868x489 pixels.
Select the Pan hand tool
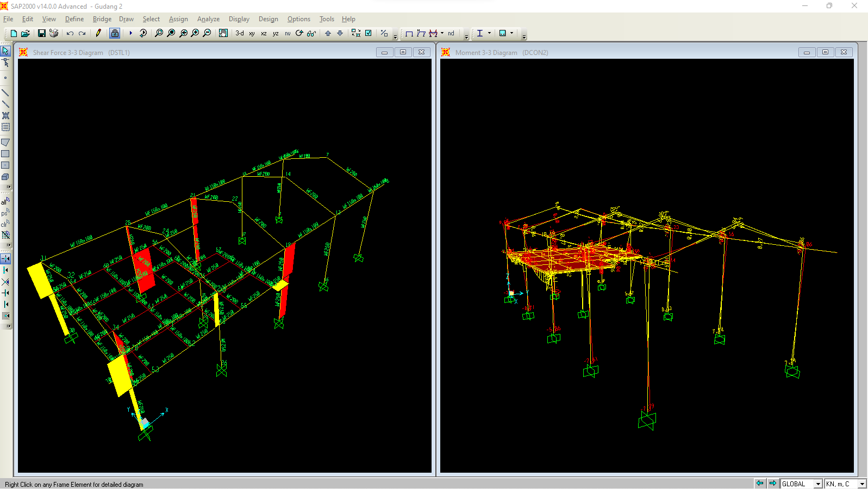click(x=223, y=33)
